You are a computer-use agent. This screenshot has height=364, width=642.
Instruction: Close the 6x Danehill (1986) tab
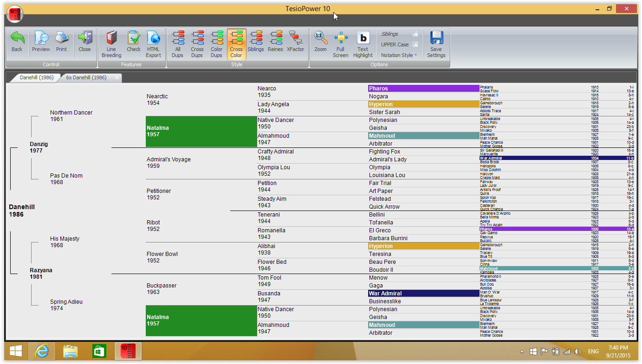117,78
